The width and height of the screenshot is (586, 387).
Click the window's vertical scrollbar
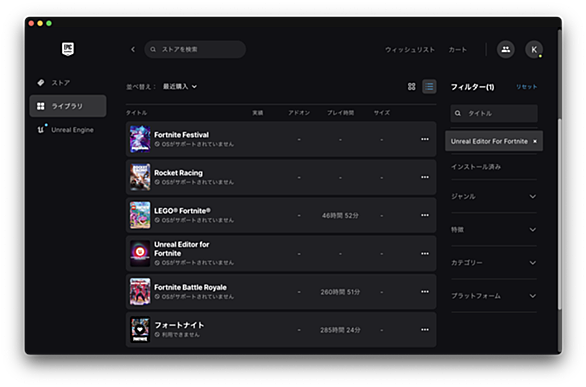tap(559, 213)
